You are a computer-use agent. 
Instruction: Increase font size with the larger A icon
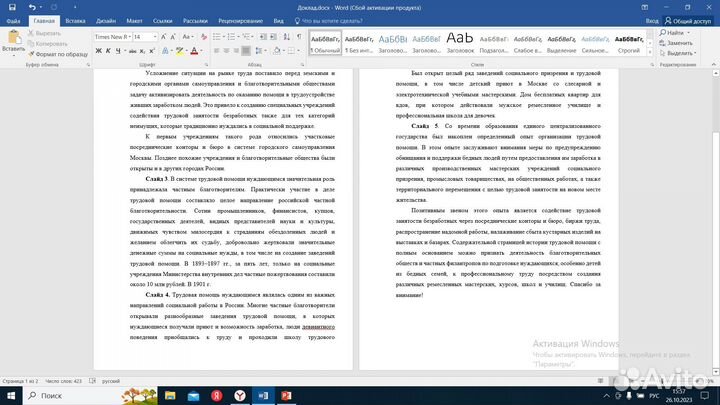(x=163, y=37)
